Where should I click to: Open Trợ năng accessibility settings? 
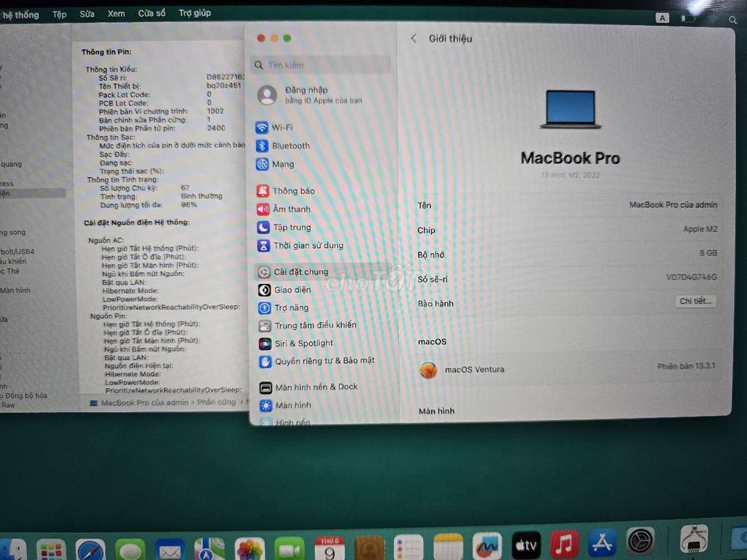[284, 308]
